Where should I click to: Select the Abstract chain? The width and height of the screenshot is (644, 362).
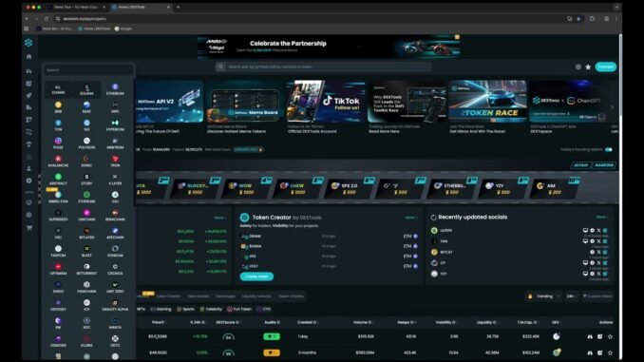click(58, 180)
